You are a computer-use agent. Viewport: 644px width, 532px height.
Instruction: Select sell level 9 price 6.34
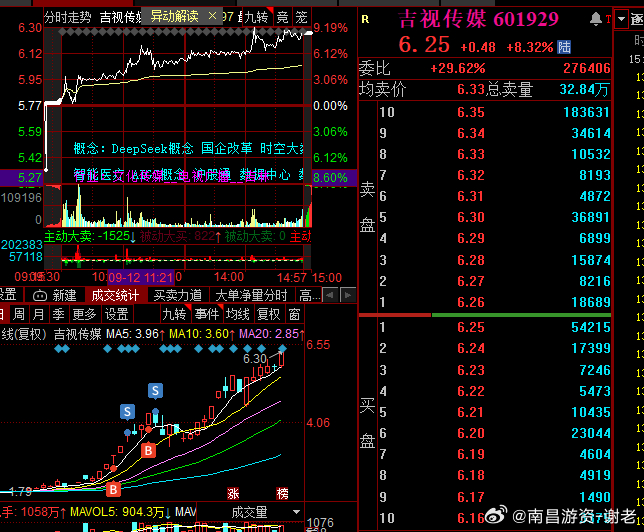471,133
